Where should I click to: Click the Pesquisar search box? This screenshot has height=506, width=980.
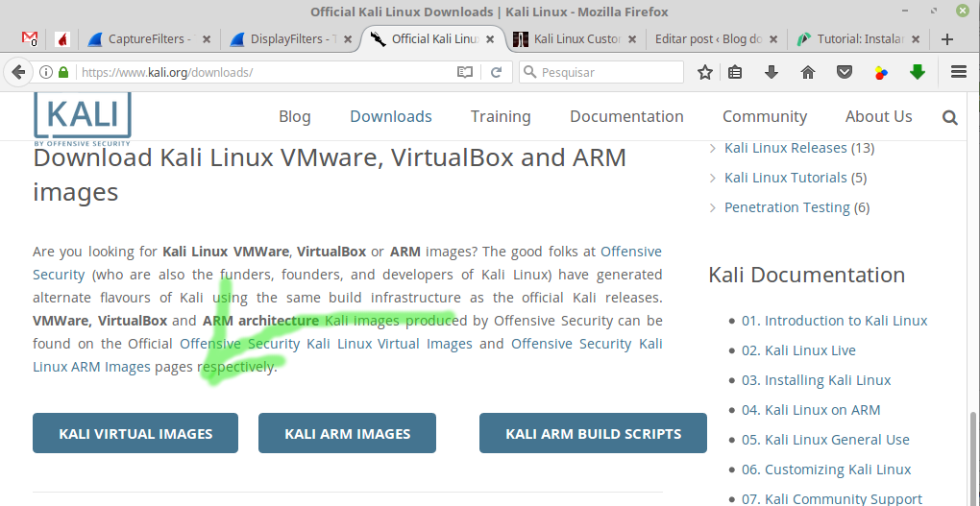tap(601, 72)
